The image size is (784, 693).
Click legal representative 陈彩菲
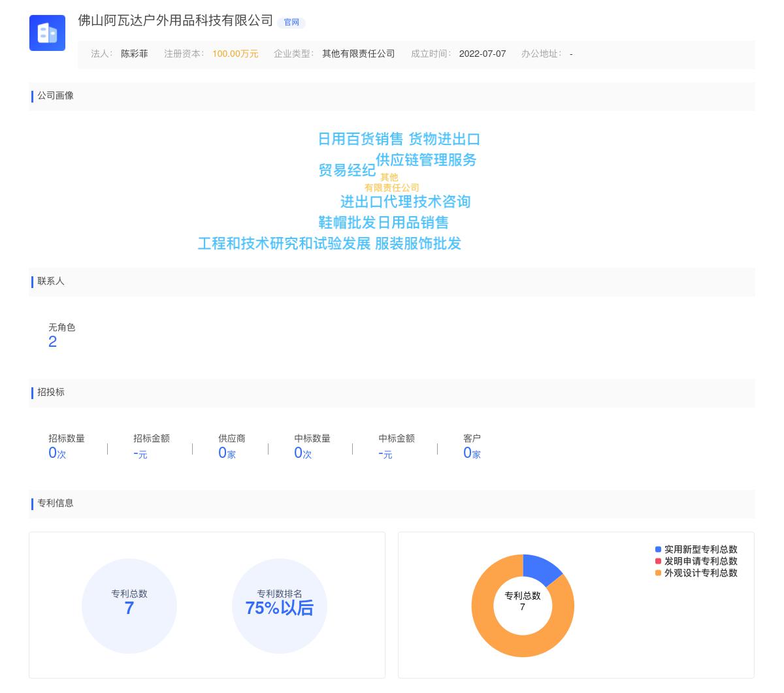click(134, 54)
